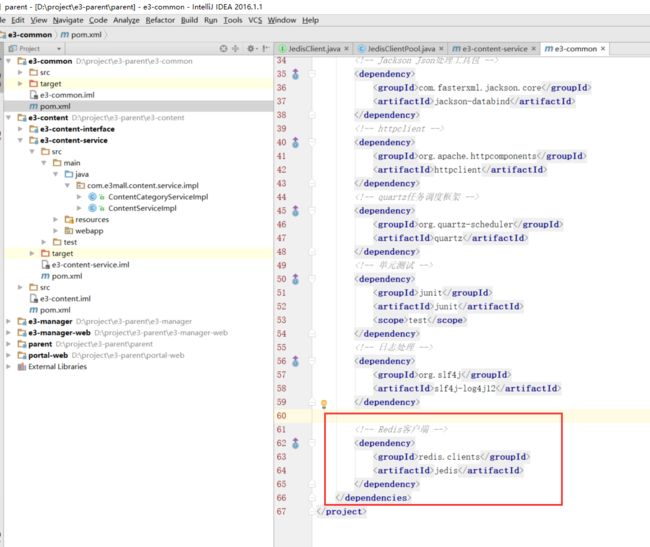The height and width of the screenshot is (547, 650).
Task: Open the Tools menu
Action: pos(233,20)
